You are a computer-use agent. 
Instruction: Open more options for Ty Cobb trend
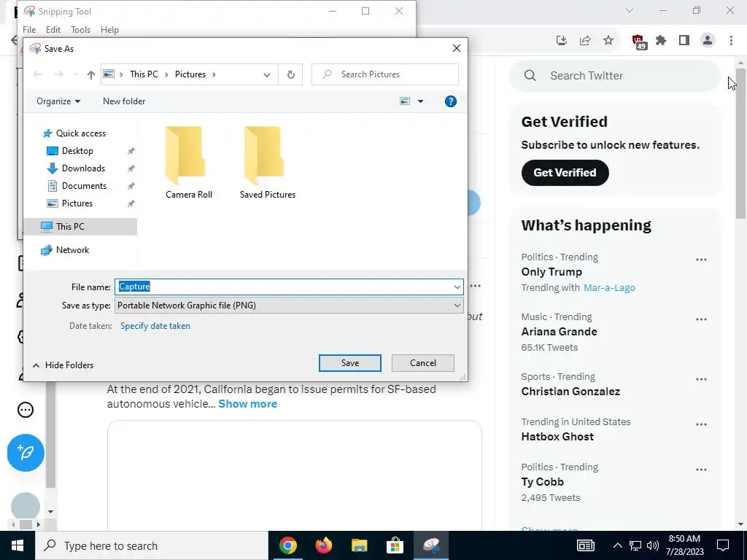point(701,470)
